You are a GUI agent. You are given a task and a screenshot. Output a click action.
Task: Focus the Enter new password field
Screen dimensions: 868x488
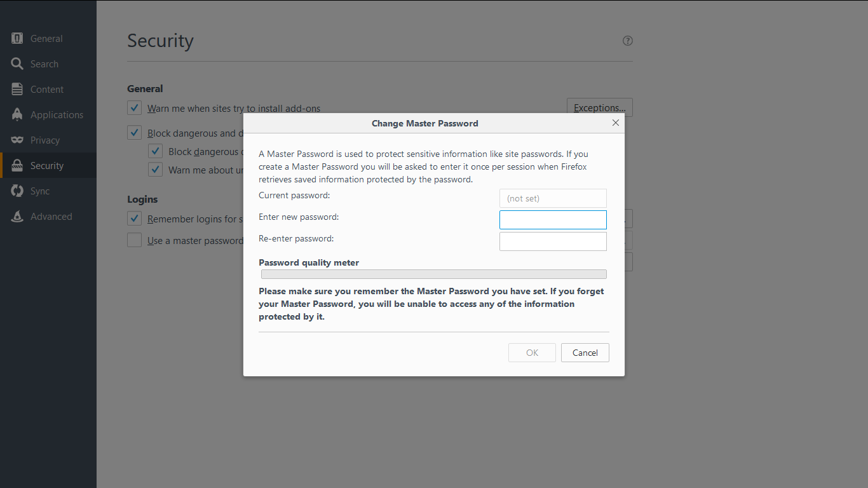pos(553,219)
